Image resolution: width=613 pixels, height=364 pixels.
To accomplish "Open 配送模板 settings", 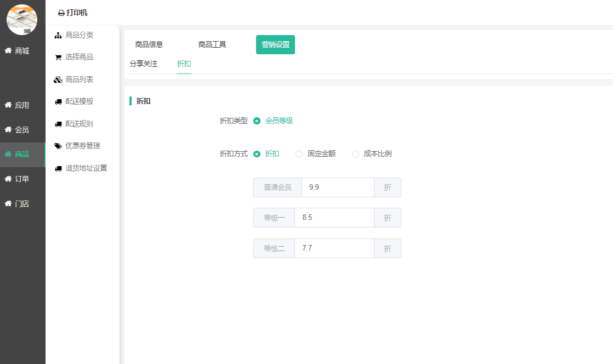I will (x=80, y=101).
